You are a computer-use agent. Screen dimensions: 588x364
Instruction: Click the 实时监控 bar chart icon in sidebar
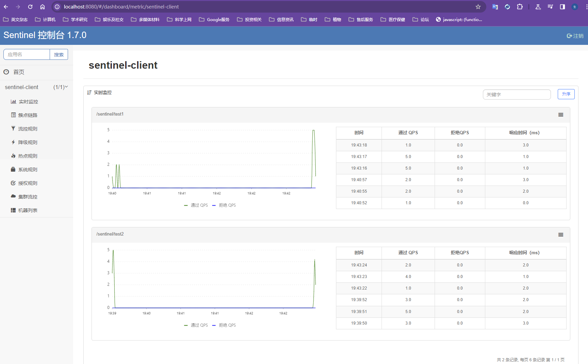(14, 102)
